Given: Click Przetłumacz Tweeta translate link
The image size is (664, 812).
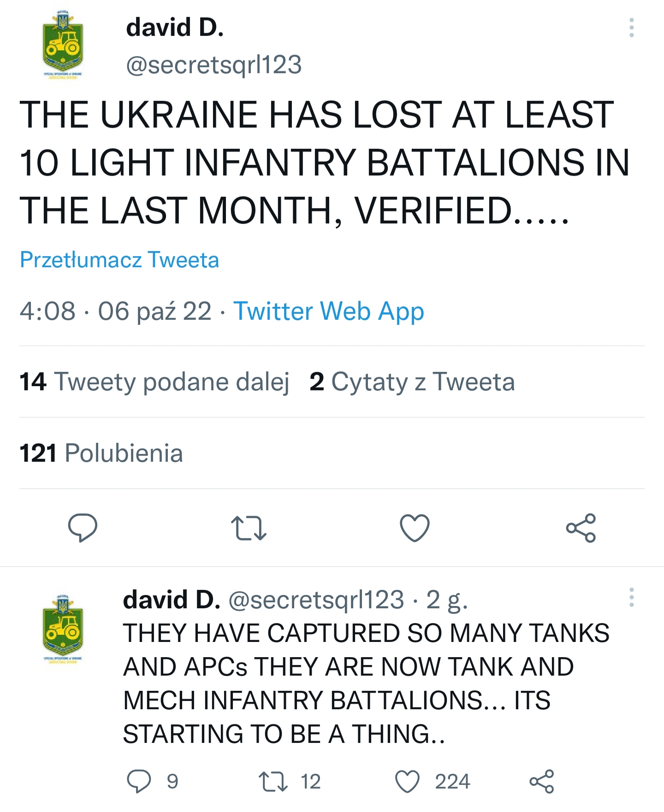Looking at the screenshot, I should click(119, 259).
